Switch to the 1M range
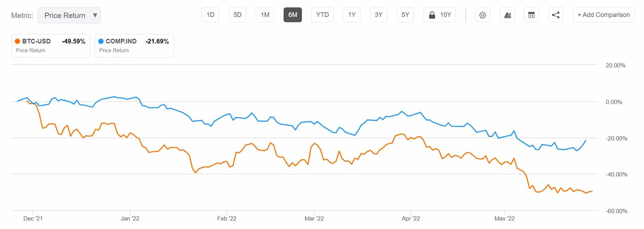The width and height of the screenshot is (644, 229). click(x=265, y=15)
